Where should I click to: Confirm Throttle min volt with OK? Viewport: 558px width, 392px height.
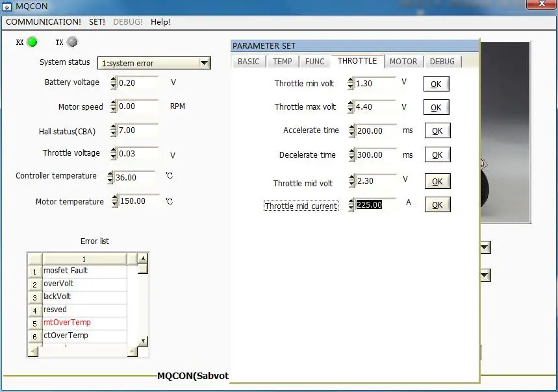click(437, 84)
